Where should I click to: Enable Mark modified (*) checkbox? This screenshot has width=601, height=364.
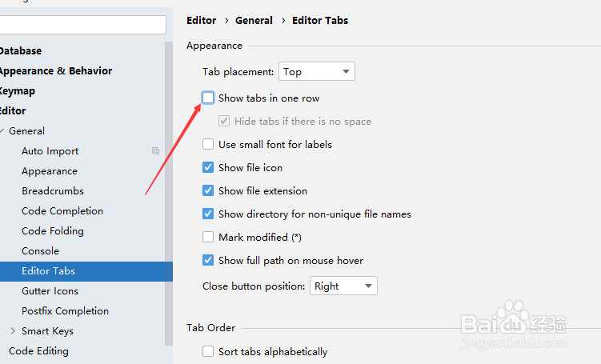click(208, 237)
